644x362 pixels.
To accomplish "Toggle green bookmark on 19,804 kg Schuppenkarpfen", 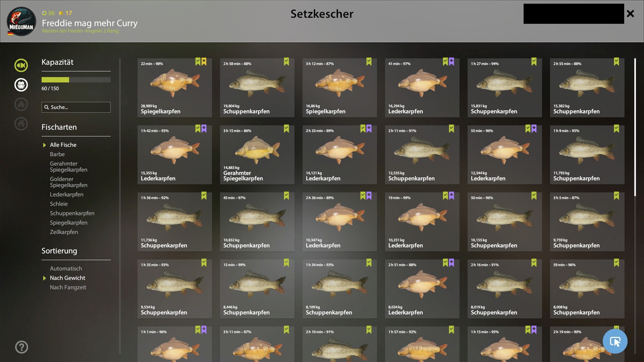I will pos(286,62).
